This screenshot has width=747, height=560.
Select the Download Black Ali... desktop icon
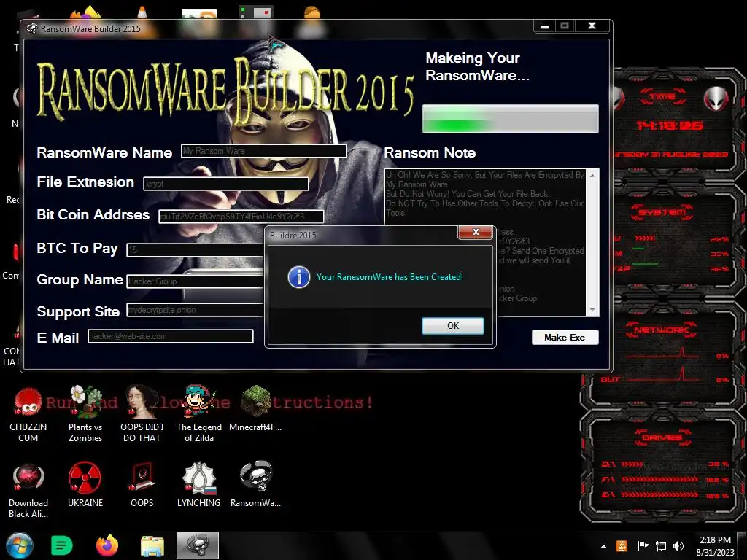[x=28, y=491]
